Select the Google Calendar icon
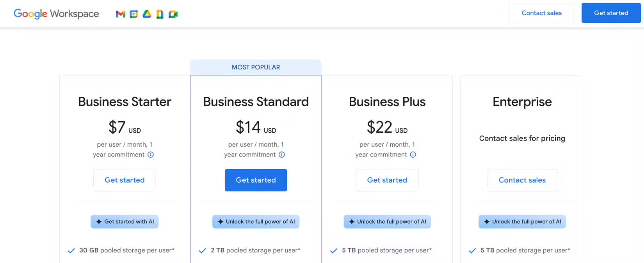Image resolution: width=644 pixels, height=263 pixels. click(133, 14)
